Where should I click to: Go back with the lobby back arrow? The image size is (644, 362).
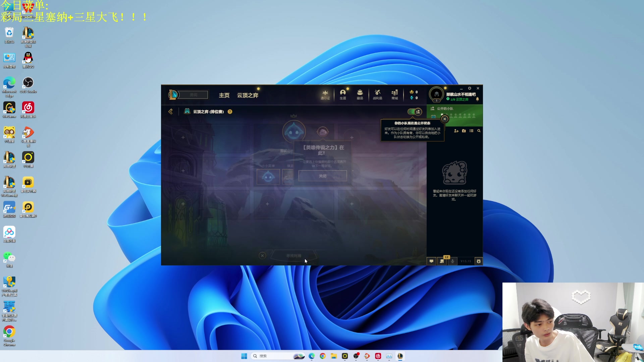pyautogui.click(x=170, y=112)
